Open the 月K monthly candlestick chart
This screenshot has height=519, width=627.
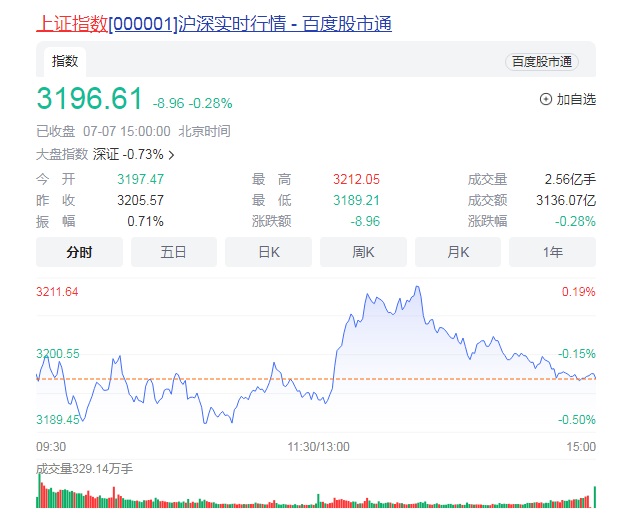457,252
